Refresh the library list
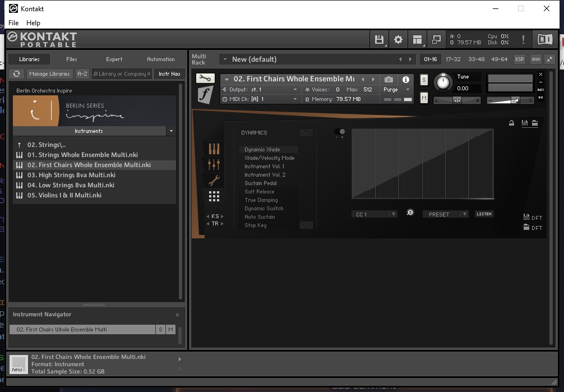This screenshot has width=564, height=392. click(17, 74)
